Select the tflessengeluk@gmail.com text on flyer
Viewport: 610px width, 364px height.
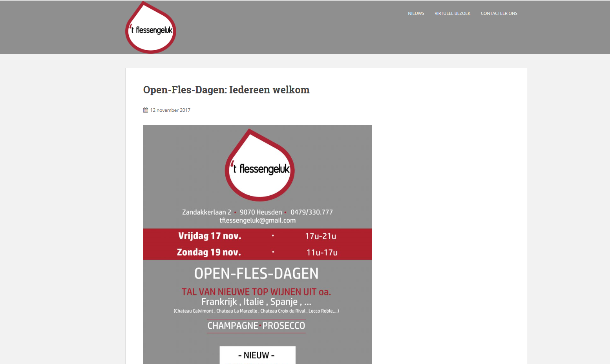pyautogui.click(x=258, y=220)
